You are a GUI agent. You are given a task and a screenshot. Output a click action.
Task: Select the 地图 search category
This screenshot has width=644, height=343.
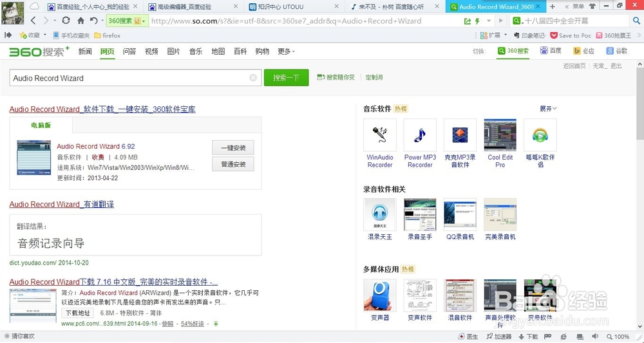218,51
